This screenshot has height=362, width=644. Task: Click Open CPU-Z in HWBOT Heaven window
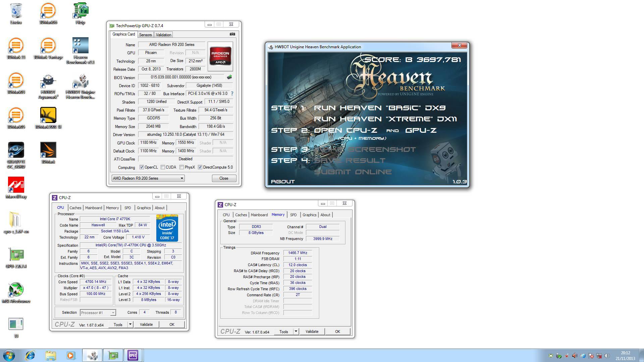(x=345, y=130)
